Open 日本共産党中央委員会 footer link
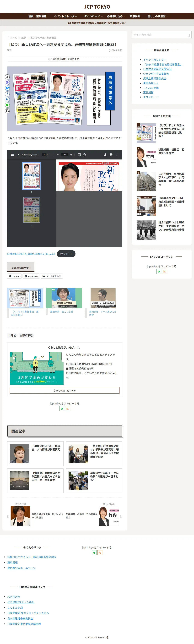Image resolution: width=194 pixels, height=644 pixels. pyautogui.click(x=20, y=618)
